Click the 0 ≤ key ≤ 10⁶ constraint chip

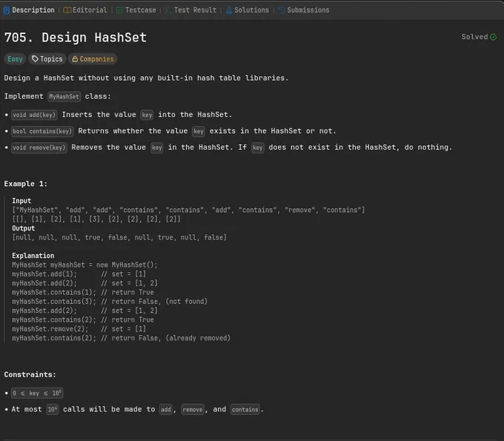point(37,393)
